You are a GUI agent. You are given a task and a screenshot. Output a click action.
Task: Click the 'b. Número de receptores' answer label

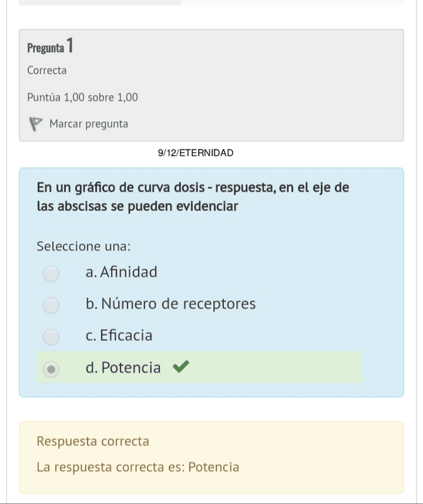170,304
